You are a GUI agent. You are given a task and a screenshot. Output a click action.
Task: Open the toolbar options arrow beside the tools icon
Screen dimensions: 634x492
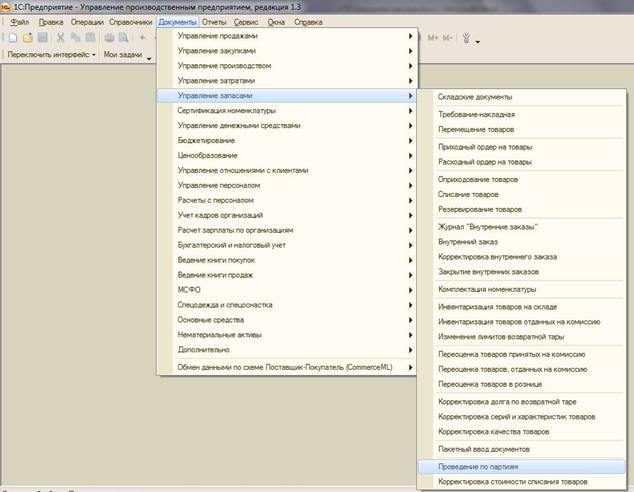click(478, 42)
